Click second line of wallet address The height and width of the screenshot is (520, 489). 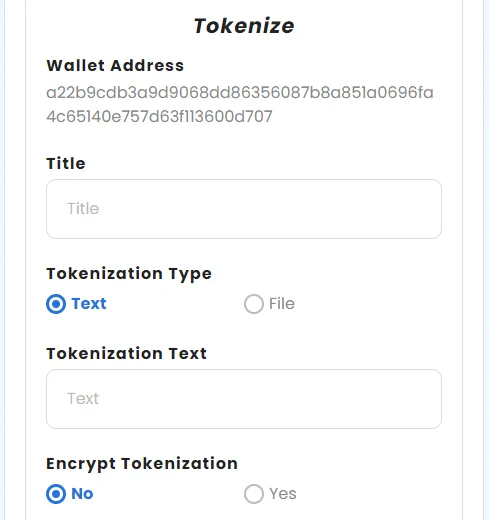tap(159, 117)
